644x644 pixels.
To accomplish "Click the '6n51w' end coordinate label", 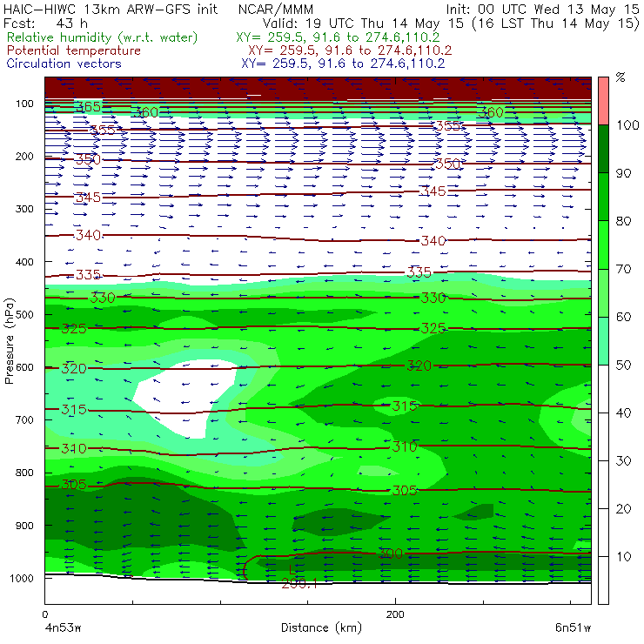I will coord(573,627).
